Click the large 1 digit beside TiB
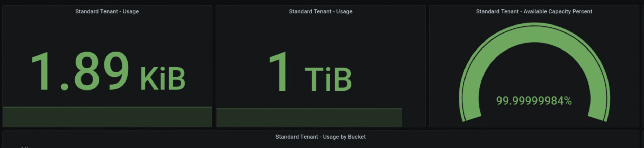The image size is (644, 148). click(x=279, y=71)
